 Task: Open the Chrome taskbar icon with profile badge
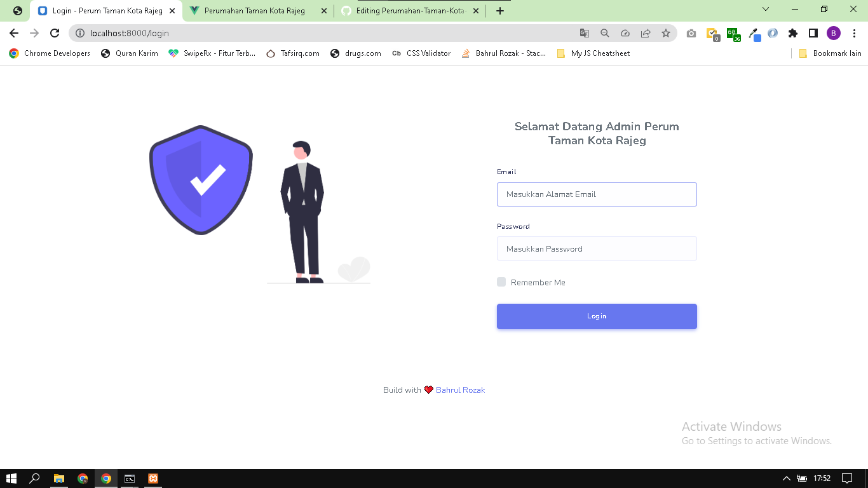[x=83, y=478]
